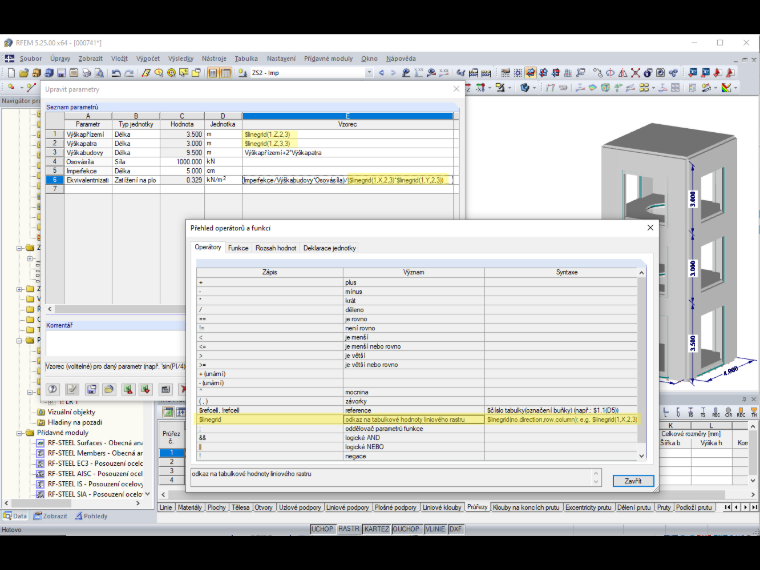The image size is (760, 570).
Task: Click RF-STEEL Surfaces module icon in navigator
Action: pos(41,443)
